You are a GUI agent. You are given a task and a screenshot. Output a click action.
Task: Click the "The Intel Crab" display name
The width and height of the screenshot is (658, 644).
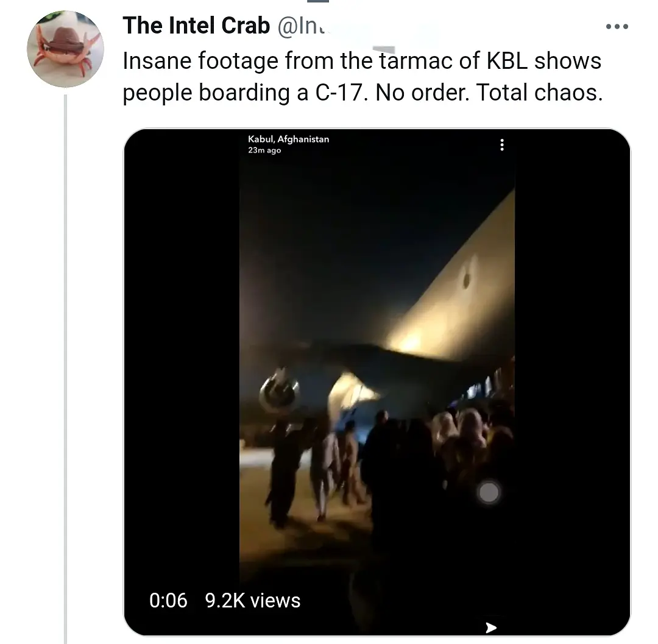[196, 26]
